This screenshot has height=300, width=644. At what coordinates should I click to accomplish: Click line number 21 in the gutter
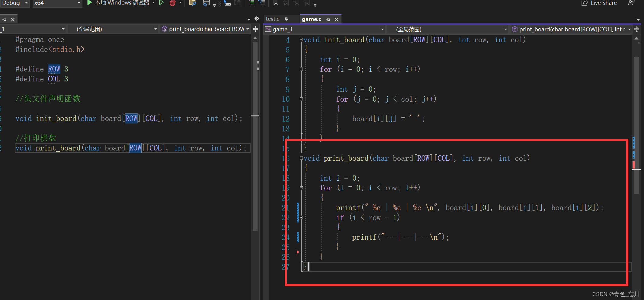click(x=286, y=208)
